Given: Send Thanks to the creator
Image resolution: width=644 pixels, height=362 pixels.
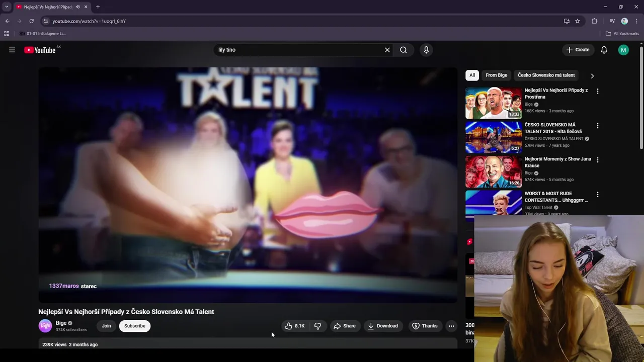Looking at the screenshot, I should (x=425, y=326).
